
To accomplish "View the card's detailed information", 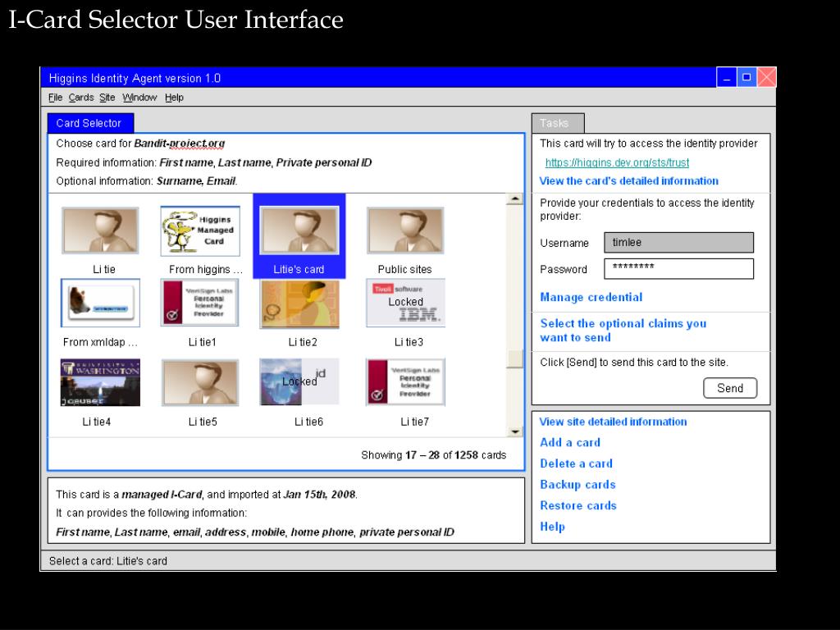I will click(629, 181).
